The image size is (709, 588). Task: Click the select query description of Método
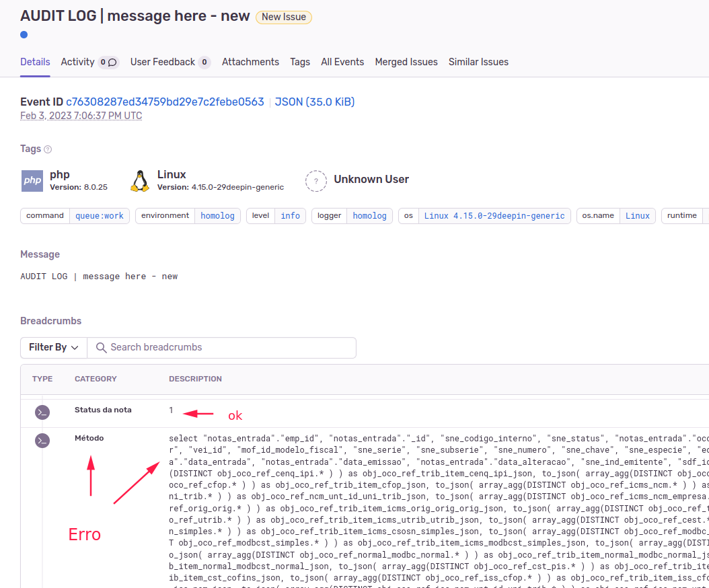[439, 510]
